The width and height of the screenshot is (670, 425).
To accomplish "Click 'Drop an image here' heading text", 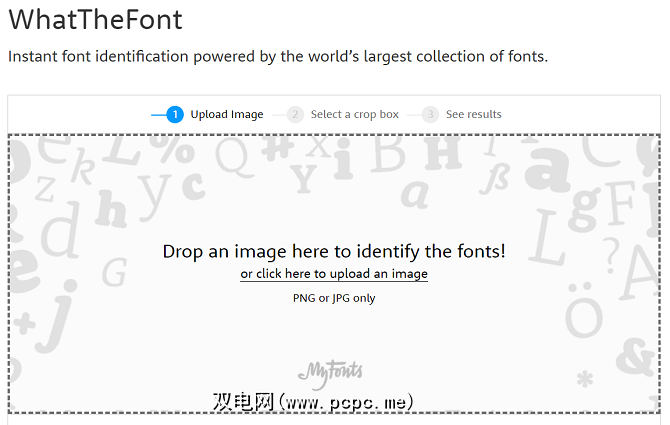I will click(x=334, y=252).
